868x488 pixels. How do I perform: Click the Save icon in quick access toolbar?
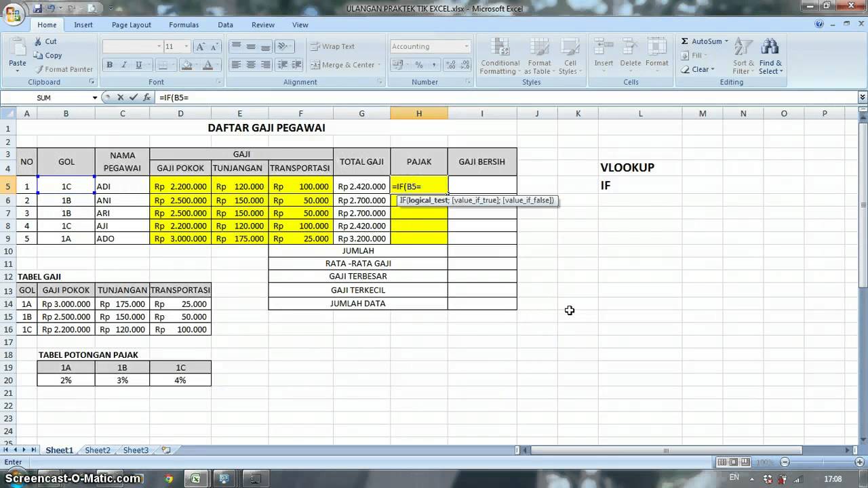point(37,9)
